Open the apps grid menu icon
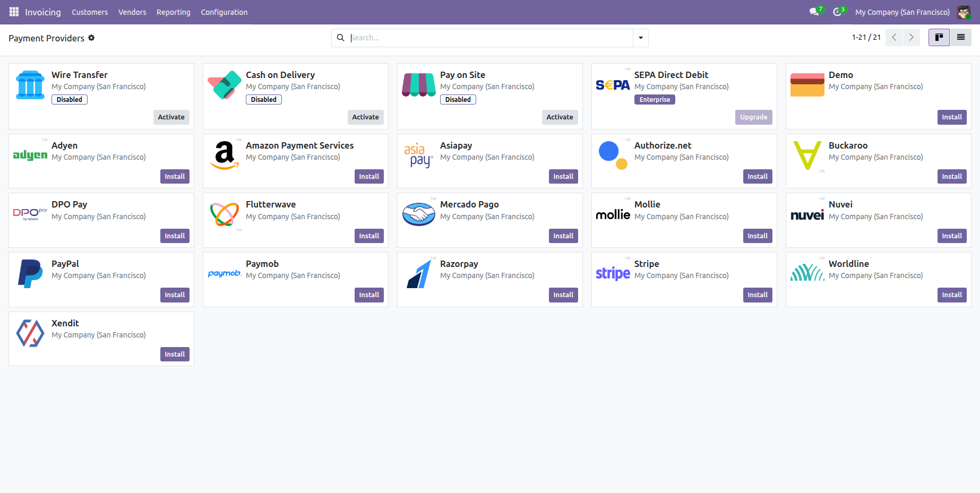The height and width of the screenshot is (493, 980). [x=14, y=12]
